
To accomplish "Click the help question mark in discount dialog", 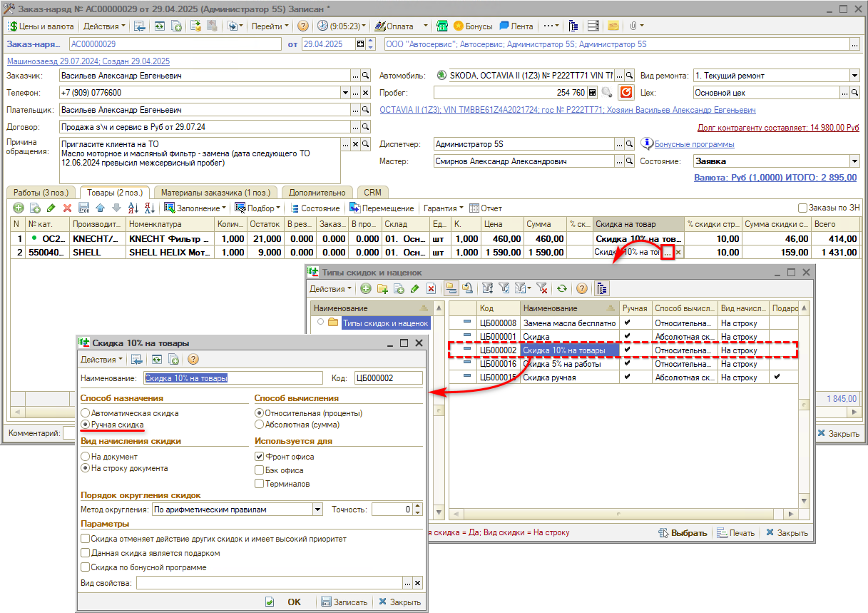I will [x=193, y=360].
